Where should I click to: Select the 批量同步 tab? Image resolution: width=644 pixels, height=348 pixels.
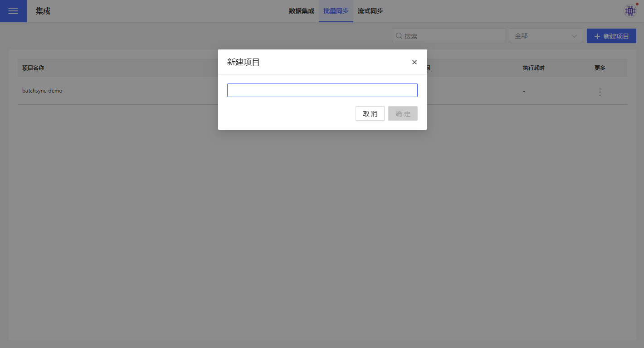(336, 11)
